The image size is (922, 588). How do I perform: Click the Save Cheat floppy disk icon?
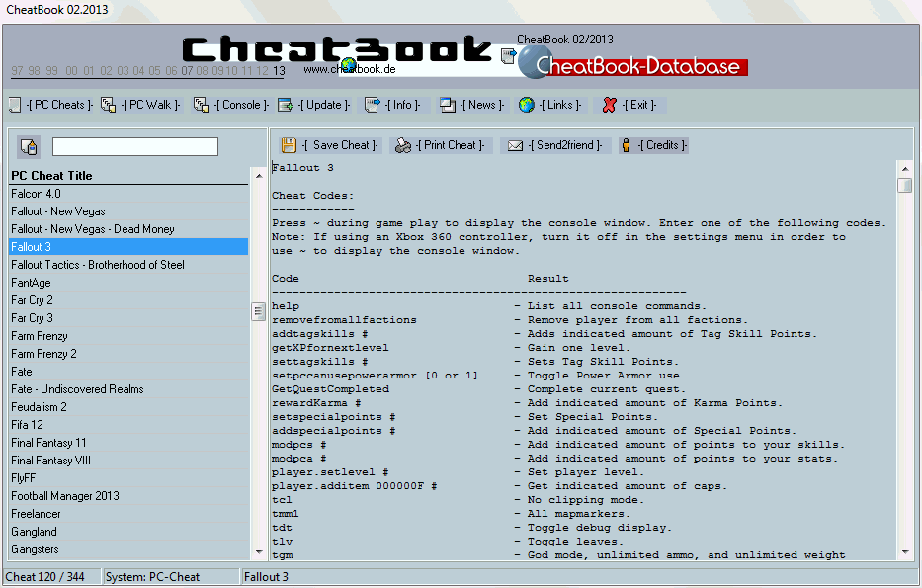pyautogui.click(x=289, y=145)
